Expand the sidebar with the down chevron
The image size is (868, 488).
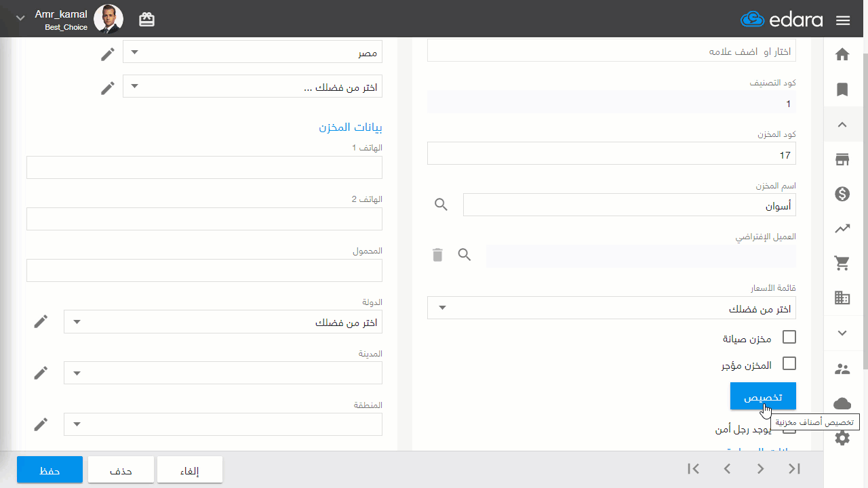(x=842, y=333)
